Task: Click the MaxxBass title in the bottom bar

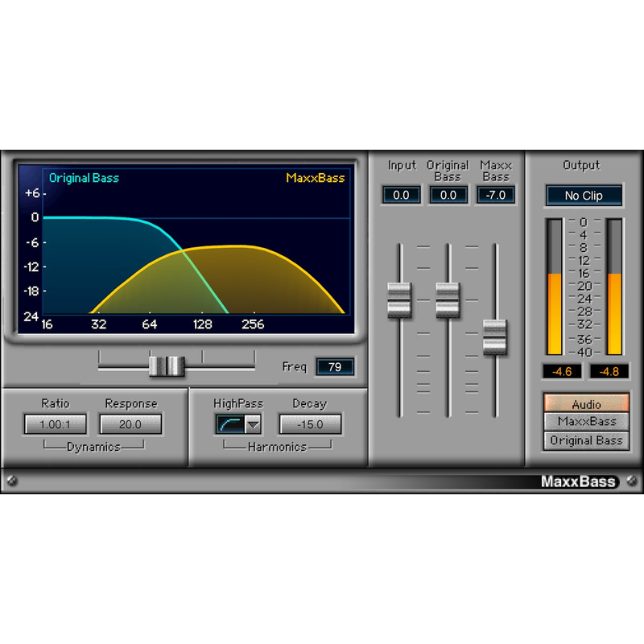Action: tap(579, 481)
